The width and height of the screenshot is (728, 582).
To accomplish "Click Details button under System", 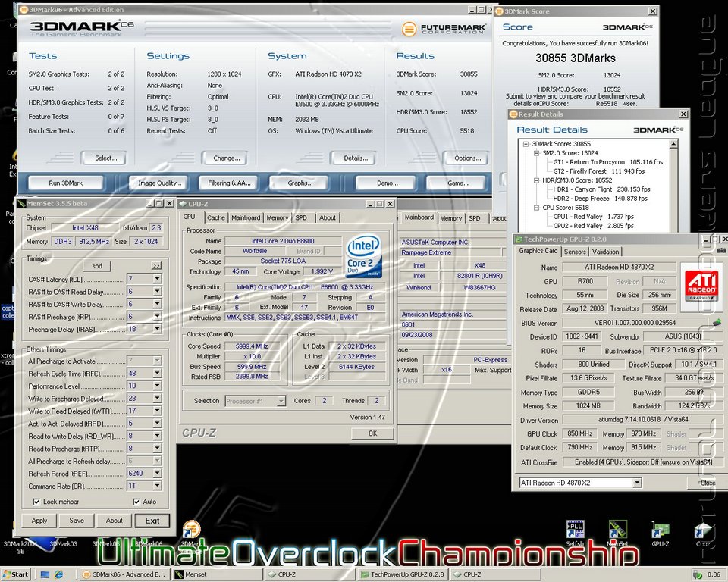I will pos(354,158).
